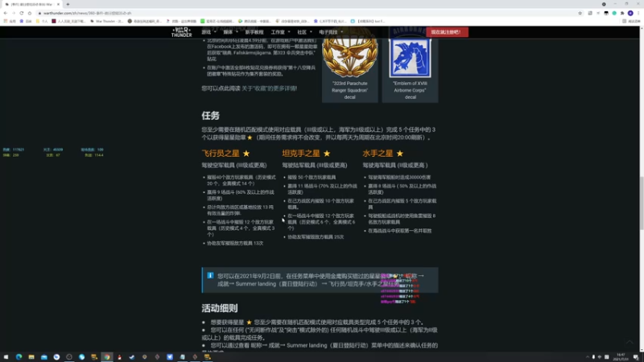This screenshot has height=362, width=644.
Task: Expand the 媒体 menu in the navigation bar
Action: pyautogui.click(x=230, y=32)
